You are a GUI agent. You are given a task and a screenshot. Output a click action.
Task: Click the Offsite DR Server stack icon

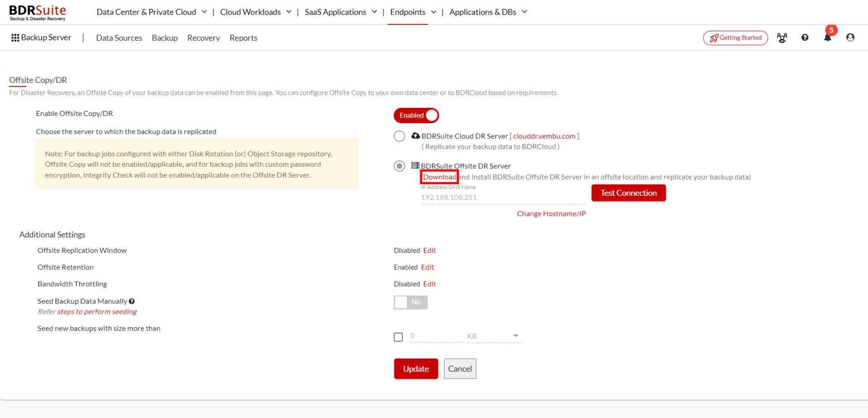coord(415,165)
